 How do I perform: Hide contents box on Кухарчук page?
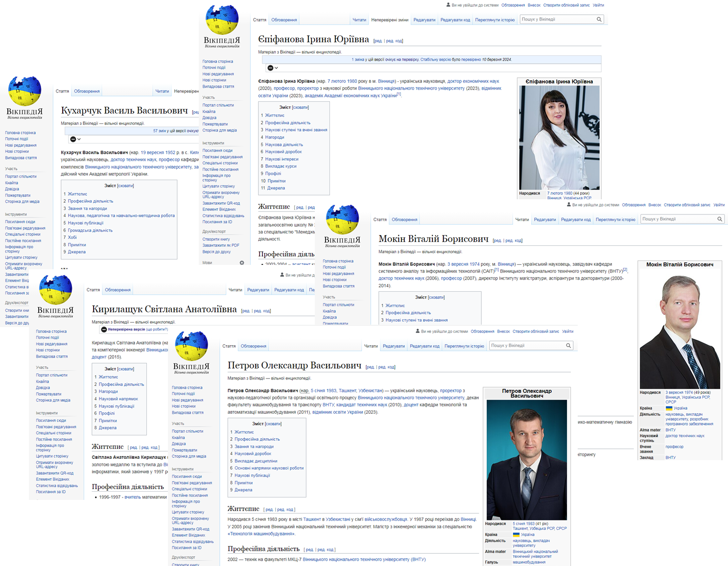[125, 186]
